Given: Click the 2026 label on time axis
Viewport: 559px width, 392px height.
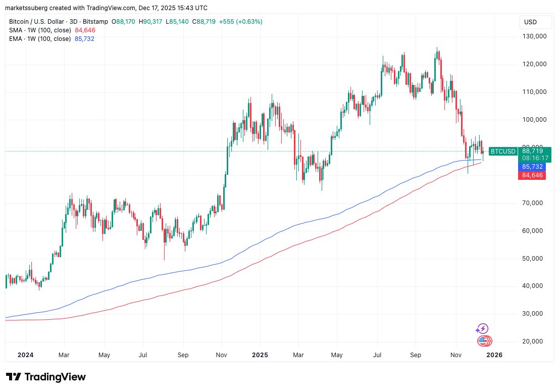Looking at the screenshot, I should click(494, 355).
